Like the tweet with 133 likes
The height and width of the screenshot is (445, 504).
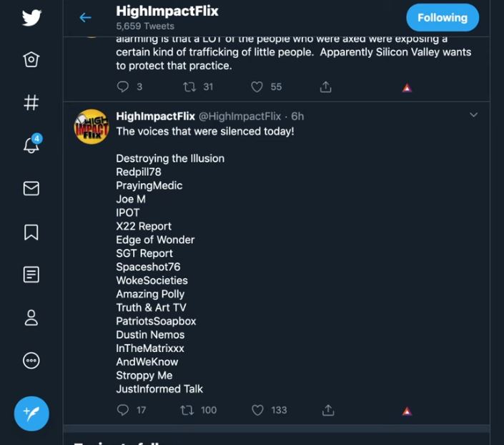pyautogui.click(x=257, y=410)
